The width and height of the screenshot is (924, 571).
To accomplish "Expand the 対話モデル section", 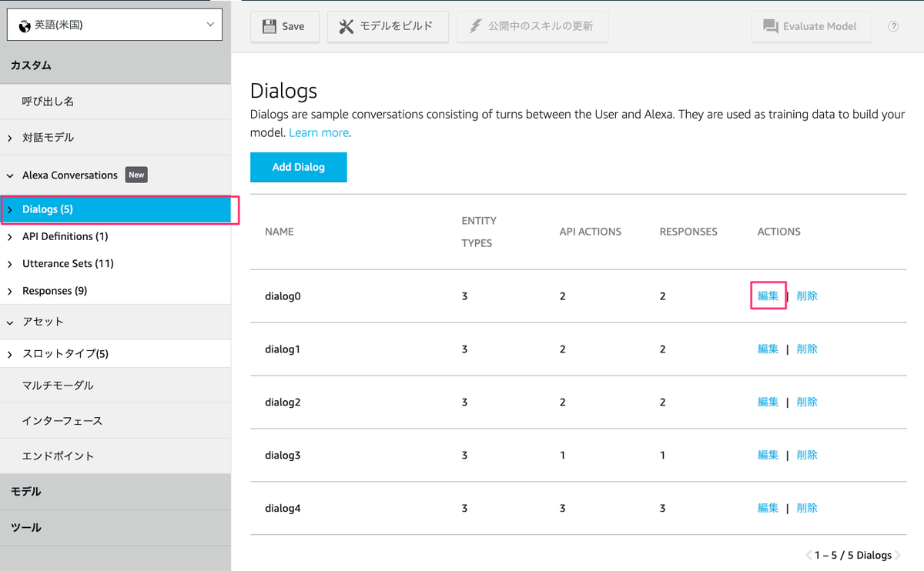I will click(11, 139).
